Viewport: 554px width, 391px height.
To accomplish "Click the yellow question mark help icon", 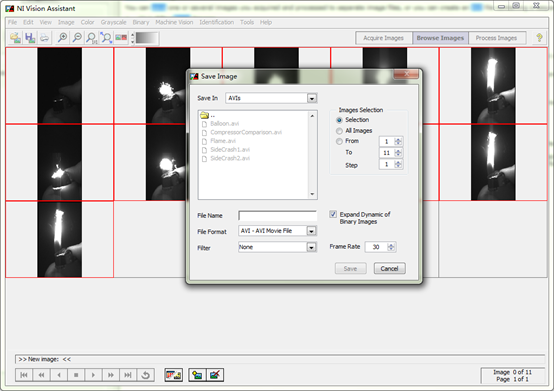I will tap(539, 38).
